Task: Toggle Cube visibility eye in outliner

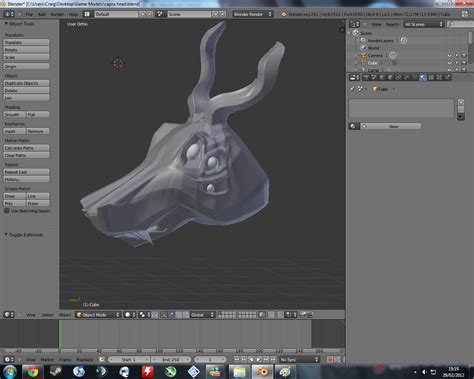Action: [449, 63]
